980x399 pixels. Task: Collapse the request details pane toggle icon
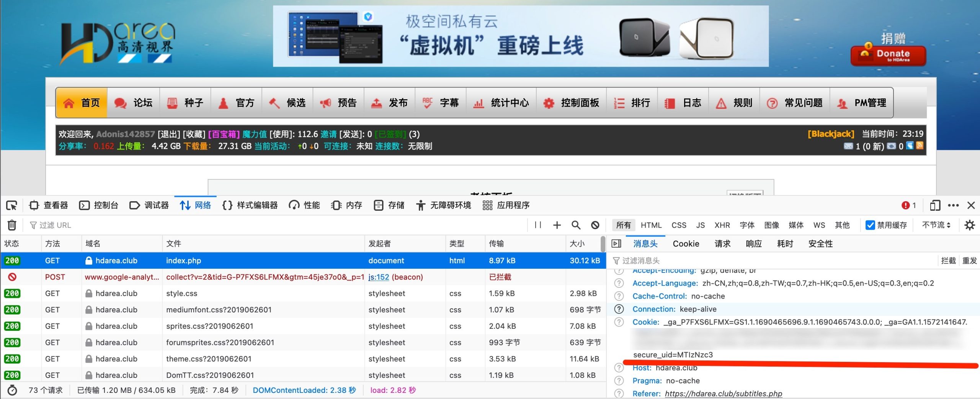click(616, 244)
